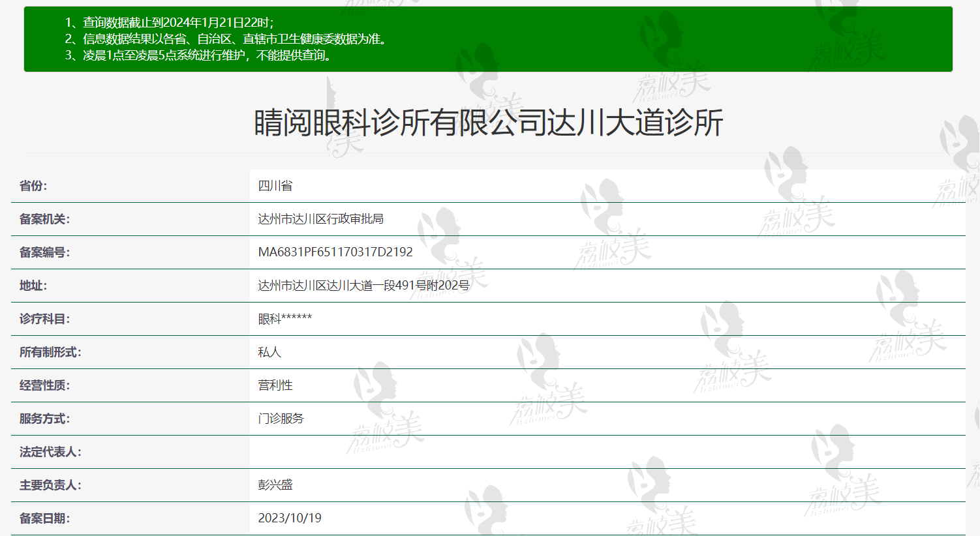Screen dimensions: 980x536
Task: Click the 备案编号 label
Action: 44,252
